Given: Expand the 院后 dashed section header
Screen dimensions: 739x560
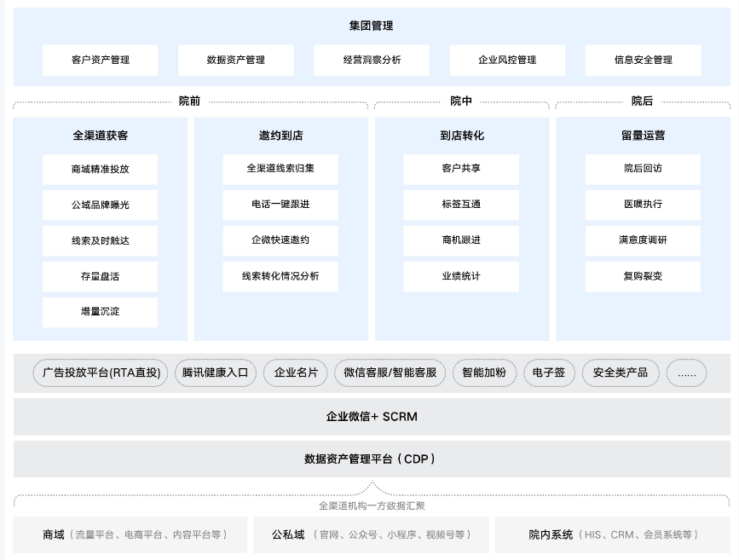Looking at the screenshot, I should [641, 100].
